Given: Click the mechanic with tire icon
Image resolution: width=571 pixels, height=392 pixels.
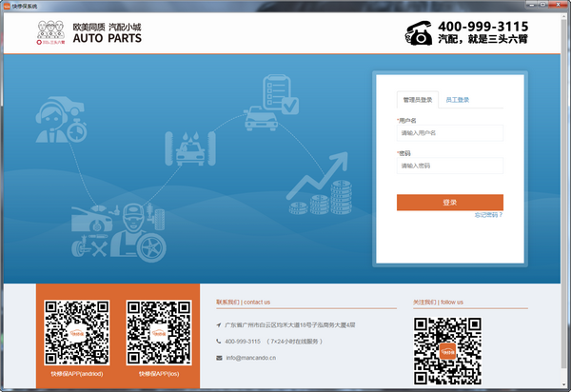Looking at the screenshot, I should [138, 233].
